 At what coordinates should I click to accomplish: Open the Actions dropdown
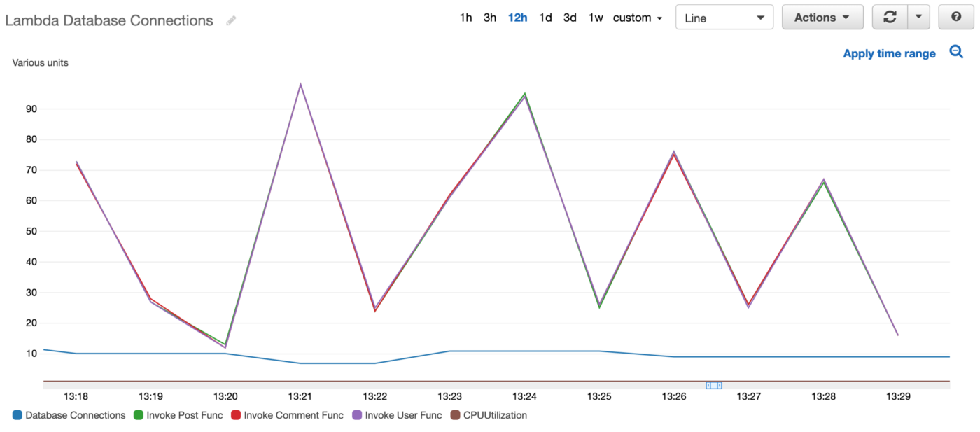(822, 17)
